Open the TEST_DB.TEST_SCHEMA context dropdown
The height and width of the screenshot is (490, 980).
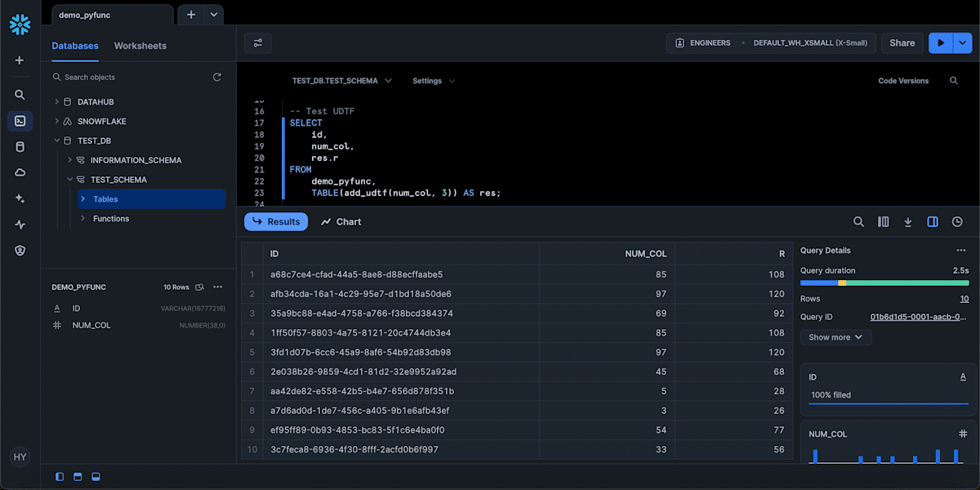(x=342, y=81)
